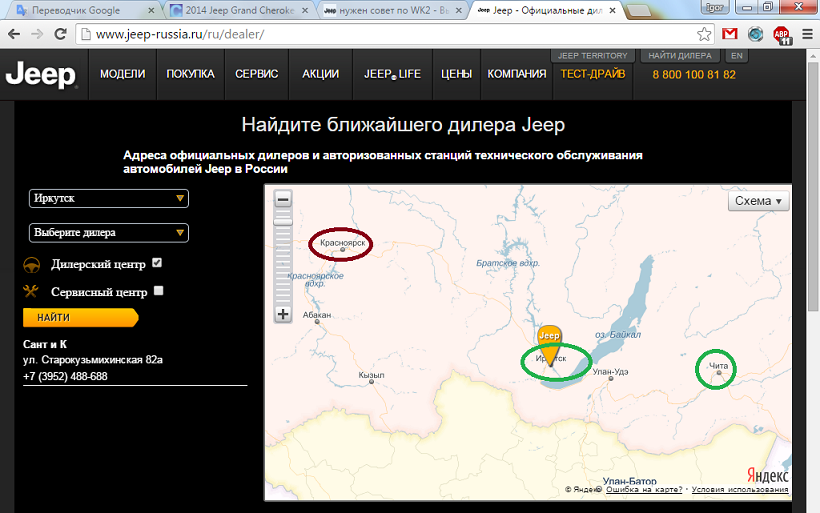Open the Gmail extension icon
This screenshot has width=820, height=513.
click(x=730, y=34)
